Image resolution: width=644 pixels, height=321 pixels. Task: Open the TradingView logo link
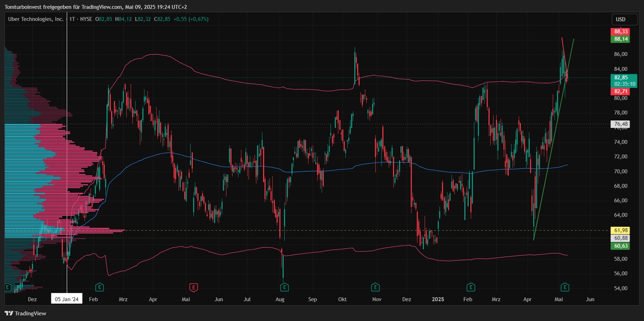pos(25,313)
